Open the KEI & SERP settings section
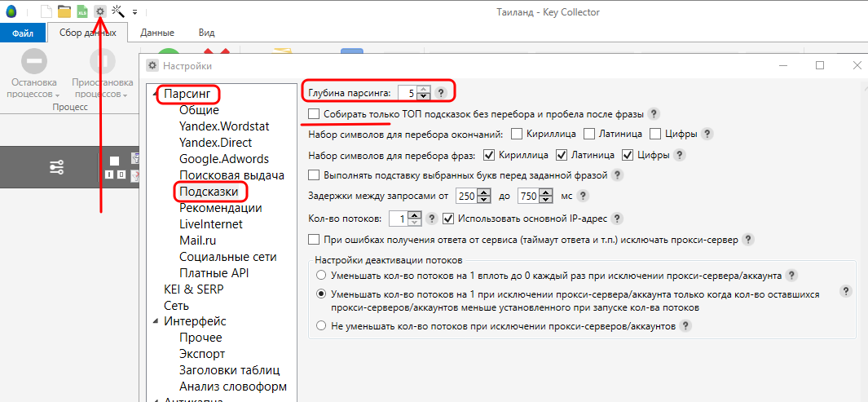The height and width of the screenshot is (402, 868). (193, 289)
